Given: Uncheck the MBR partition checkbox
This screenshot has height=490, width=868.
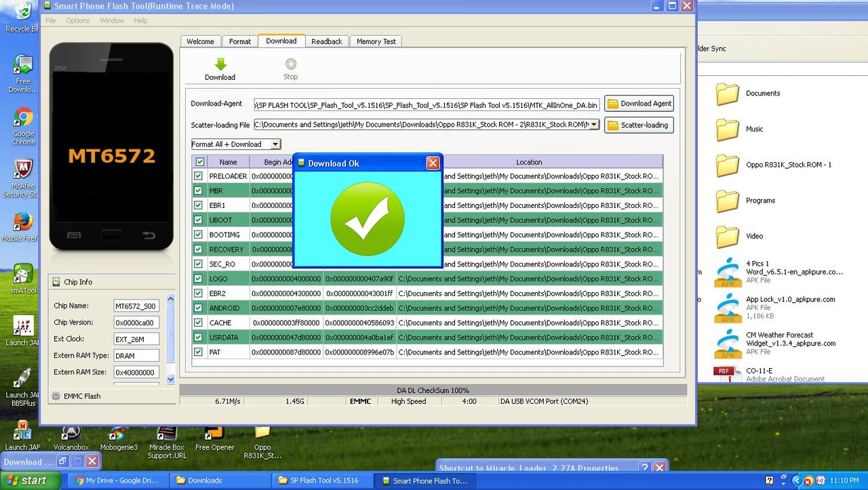Looking at the screenshot, I should (198, 190).
